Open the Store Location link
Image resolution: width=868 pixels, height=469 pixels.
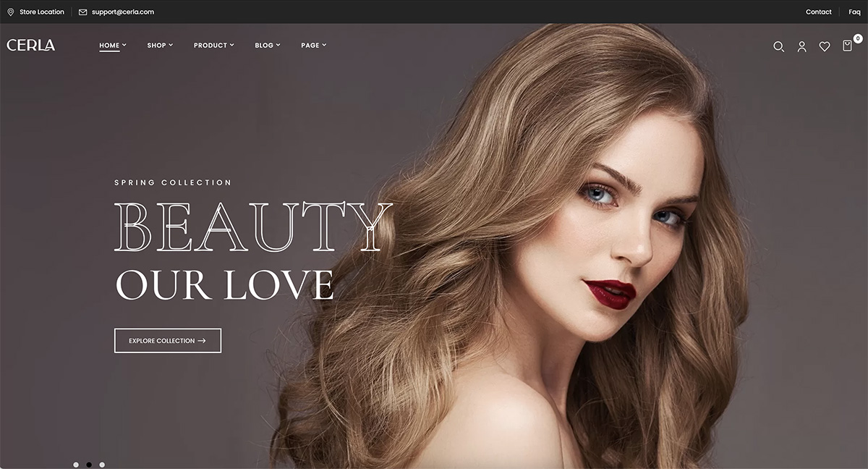tap(42, 12)
